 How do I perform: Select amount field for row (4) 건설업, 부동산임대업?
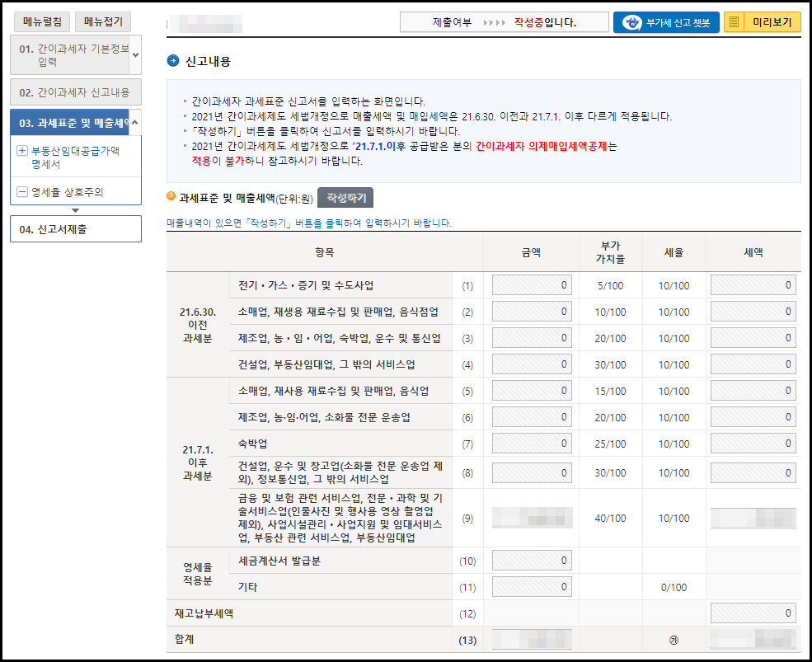point(532,364)
